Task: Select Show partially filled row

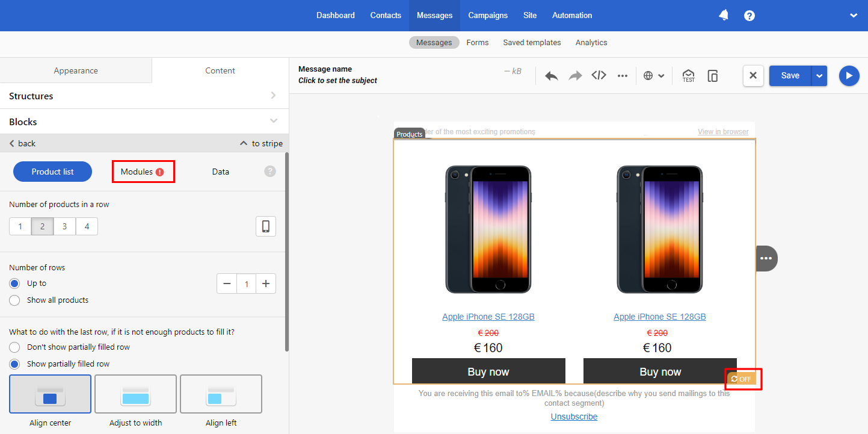Action: click(x=14, y=364)
